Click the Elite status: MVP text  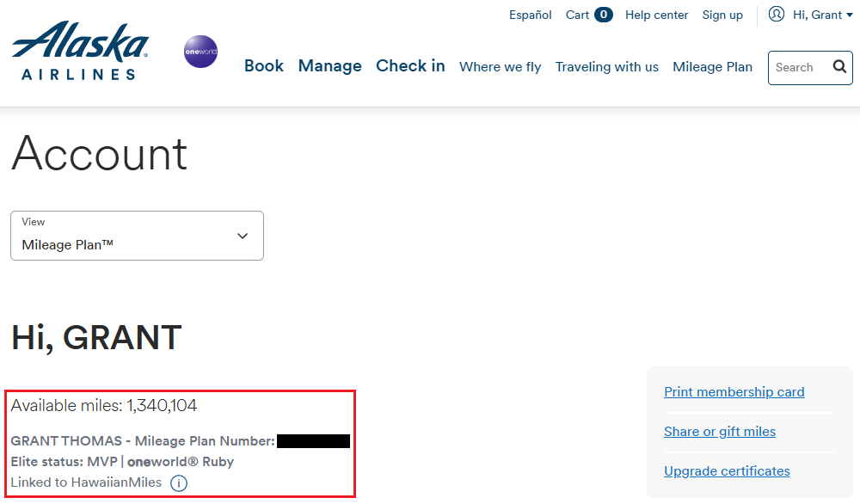click(x=64, y=462)
